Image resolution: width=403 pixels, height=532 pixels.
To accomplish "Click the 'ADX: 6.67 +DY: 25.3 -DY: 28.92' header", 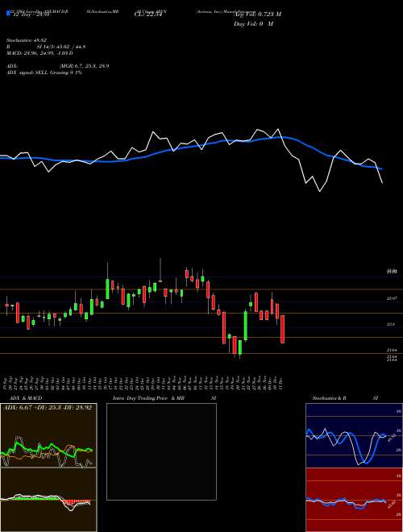I will 48,408.
